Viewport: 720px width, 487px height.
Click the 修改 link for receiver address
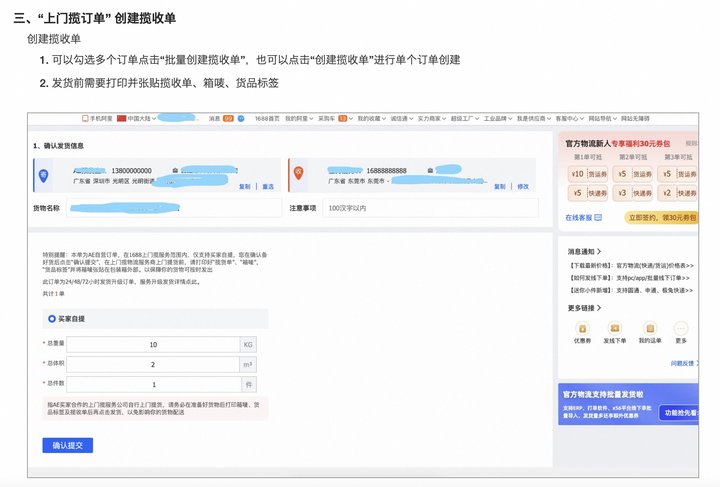point(523,186)
